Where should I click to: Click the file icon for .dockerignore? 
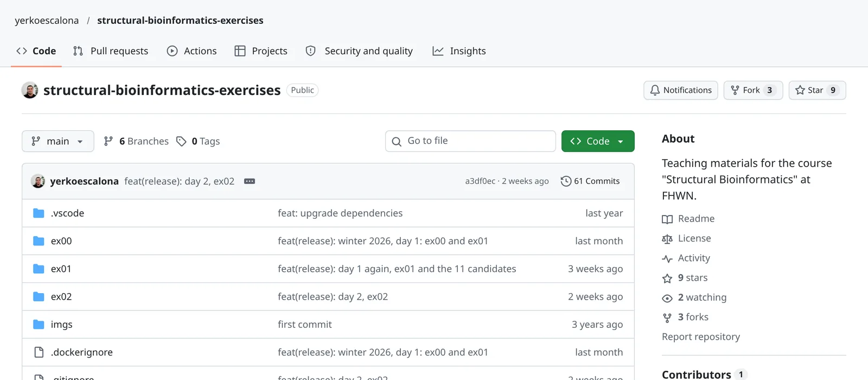click(39, 352)
